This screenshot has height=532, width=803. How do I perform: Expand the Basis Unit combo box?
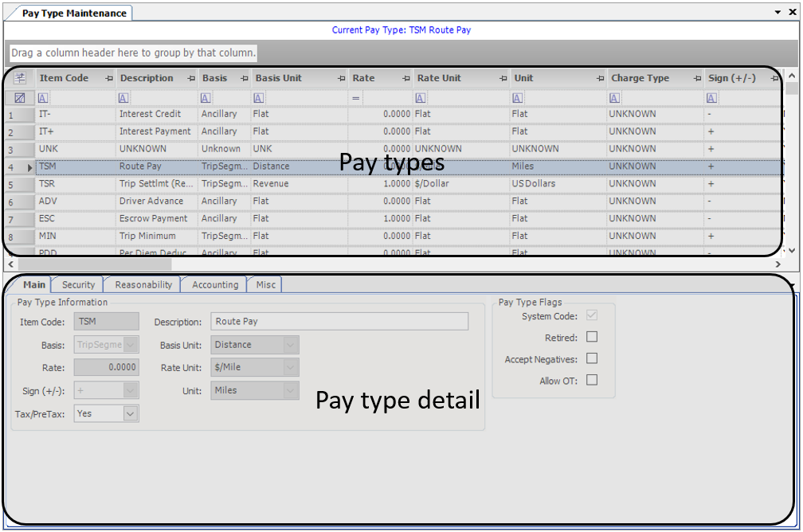tap(290, 345)
